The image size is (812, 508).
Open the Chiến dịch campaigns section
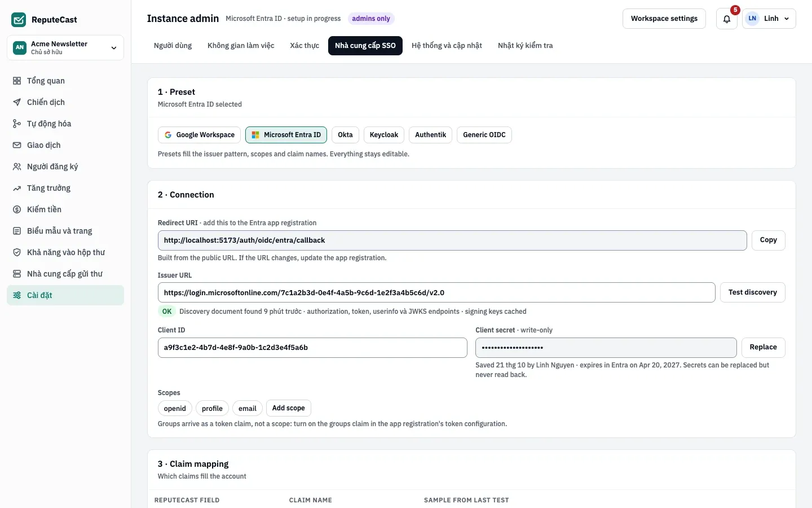[x=65, y=102]
